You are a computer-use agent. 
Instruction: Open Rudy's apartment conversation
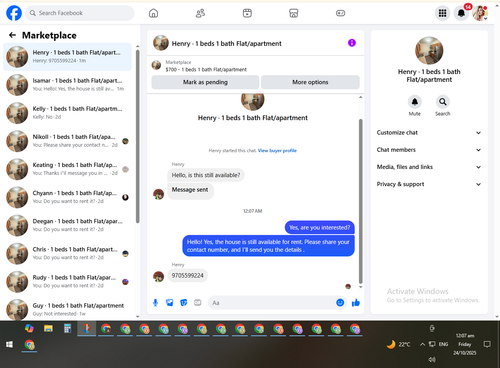pos(68,281)
